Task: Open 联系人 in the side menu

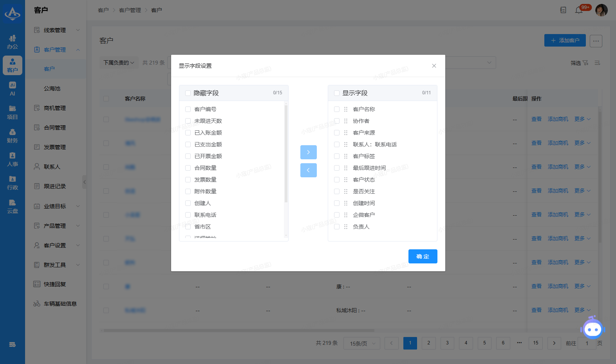Action: coord(52,167)
